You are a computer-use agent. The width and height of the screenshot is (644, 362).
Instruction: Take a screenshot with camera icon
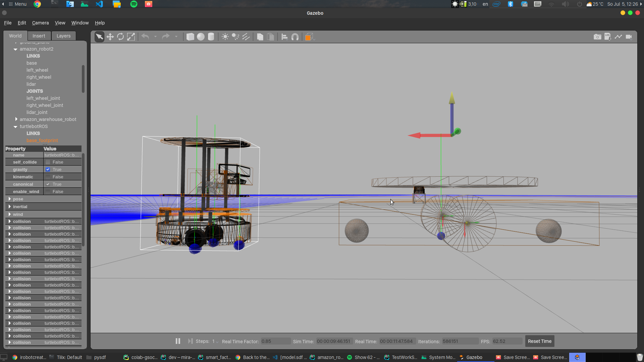coord(597,37)
